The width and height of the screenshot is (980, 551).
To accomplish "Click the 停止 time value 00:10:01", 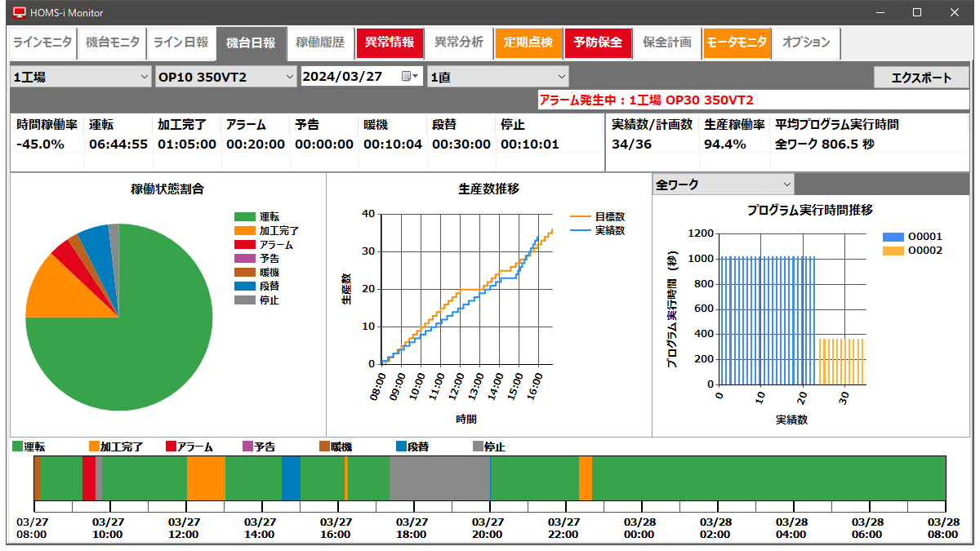I will pyautogui.click(x=530, y=144).
